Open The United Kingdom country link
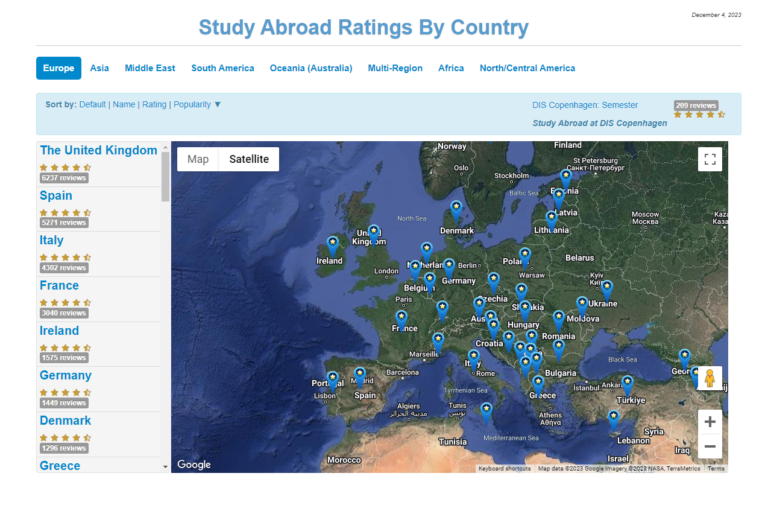 point(98,150)
